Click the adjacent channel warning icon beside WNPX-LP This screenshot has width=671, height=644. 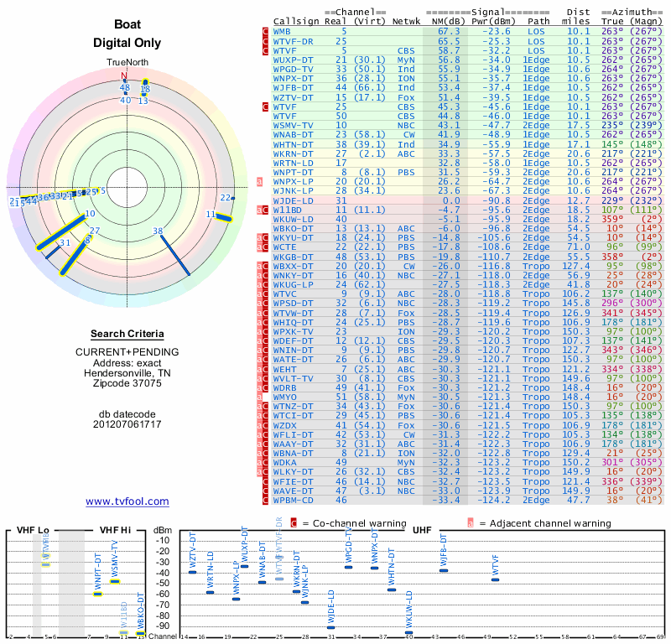coord(259,182)
